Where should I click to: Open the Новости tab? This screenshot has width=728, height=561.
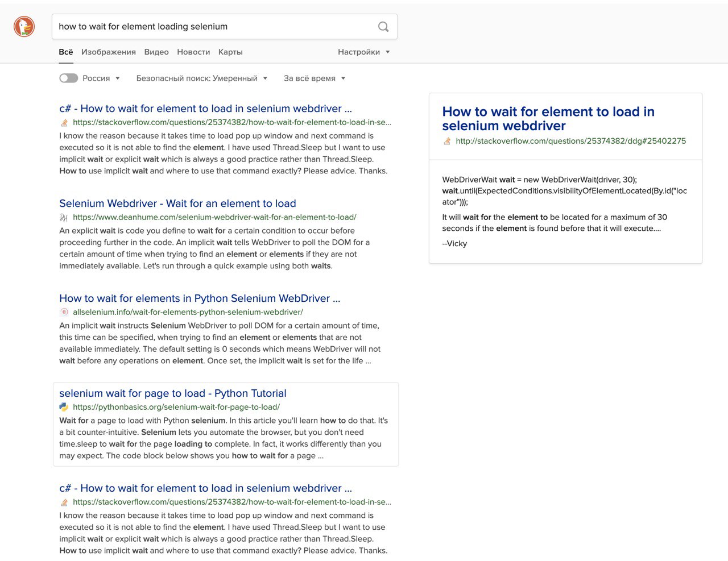193,52
